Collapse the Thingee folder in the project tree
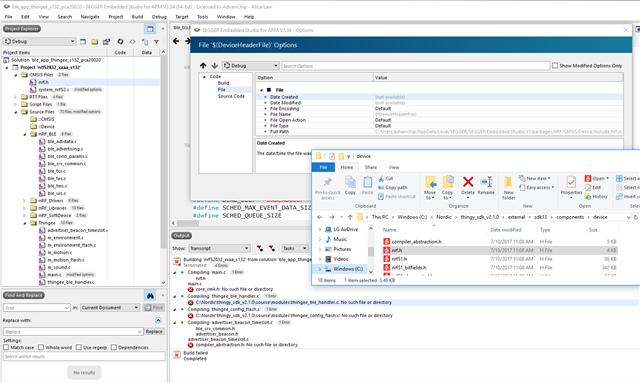Screen dimensions: 640x383 [x=24, y=223]
